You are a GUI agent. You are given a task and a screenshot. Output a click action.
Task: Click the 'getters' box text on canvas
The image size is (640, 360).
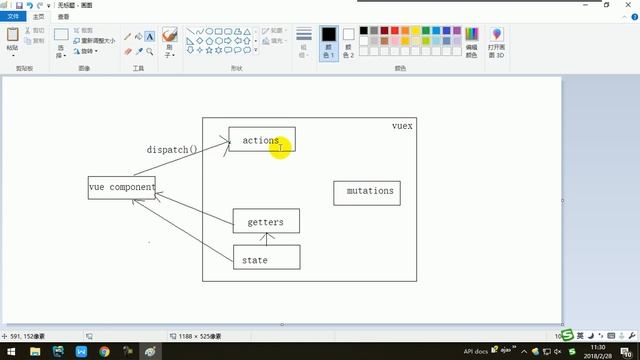[265, 222]
